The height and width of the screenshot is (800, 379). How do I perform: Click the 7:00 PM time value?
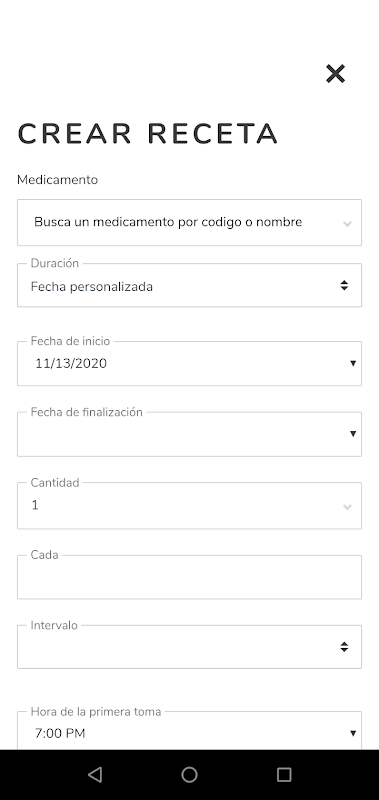pos(60,734)
